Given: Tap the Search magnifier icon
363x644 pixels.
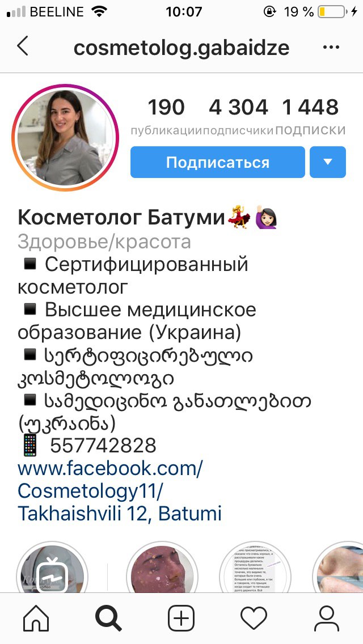Looking at the screenshot, I should point(108,618).
